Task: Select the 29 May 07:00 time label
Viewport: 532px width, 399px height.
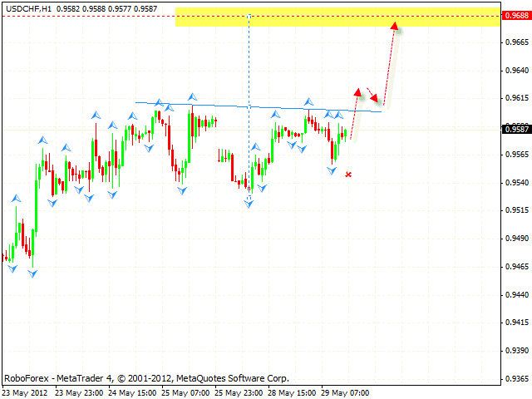Action: tap(344, 392)
